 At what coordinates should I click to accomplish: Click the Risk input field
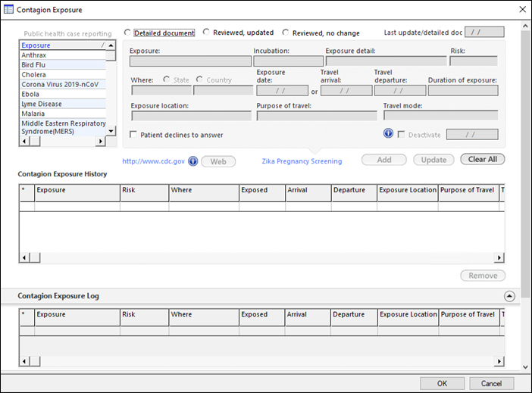tap(474, 61)
